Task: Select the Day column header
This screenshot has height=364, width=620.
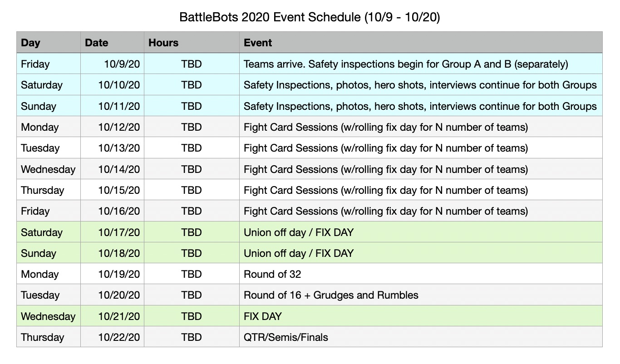Action: [x=49, y=43]
